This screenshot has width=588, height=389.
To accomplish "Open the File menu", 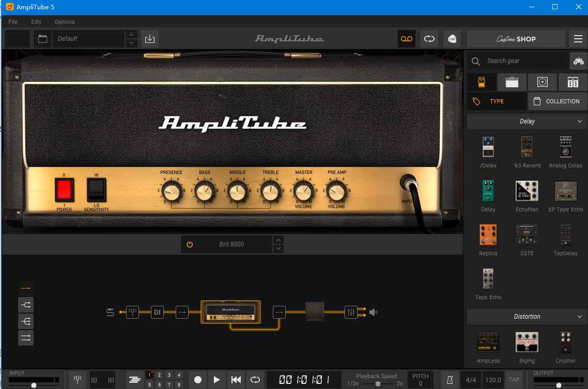I will (x=13, y=22).
